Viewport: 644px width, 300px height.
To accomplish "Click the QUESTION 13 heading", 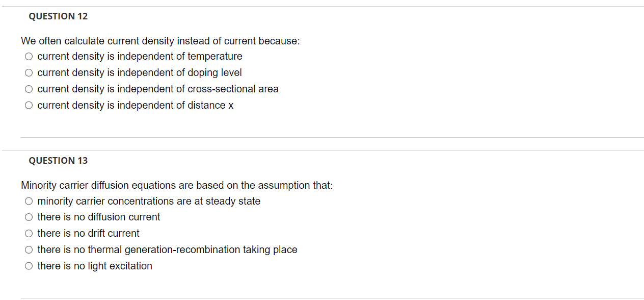I will tap(58, 160).
